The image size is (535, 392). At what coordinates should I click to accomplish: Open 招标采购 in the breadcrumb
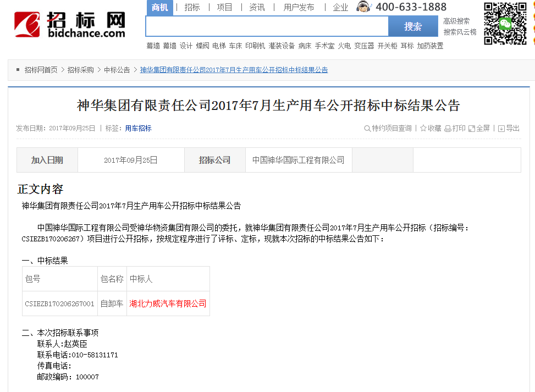coord(80,70)
